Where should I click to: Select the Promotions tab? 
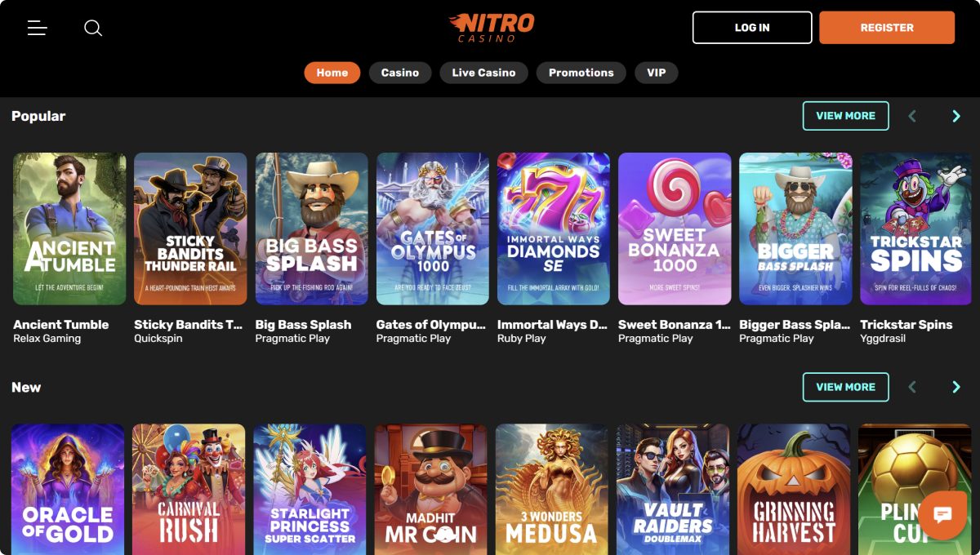581,73
